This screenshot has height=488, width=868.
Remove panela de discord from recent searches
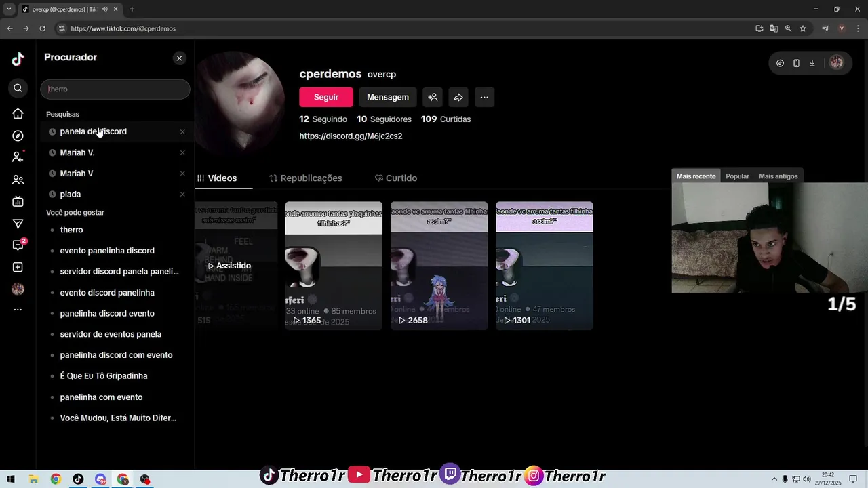(182, 131)
